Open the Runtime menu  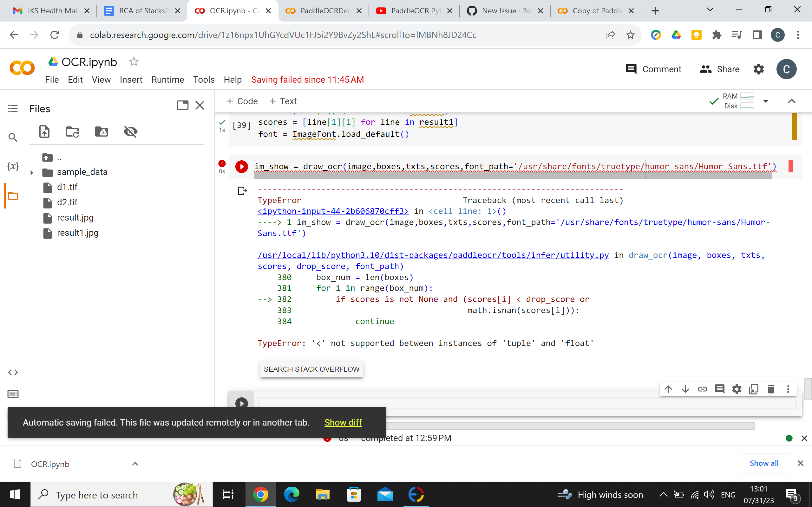167,80
